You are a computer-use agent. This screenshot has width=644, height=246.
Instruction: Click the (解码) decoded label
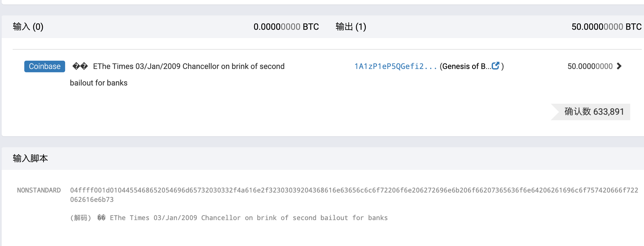[x=80, y=218]
